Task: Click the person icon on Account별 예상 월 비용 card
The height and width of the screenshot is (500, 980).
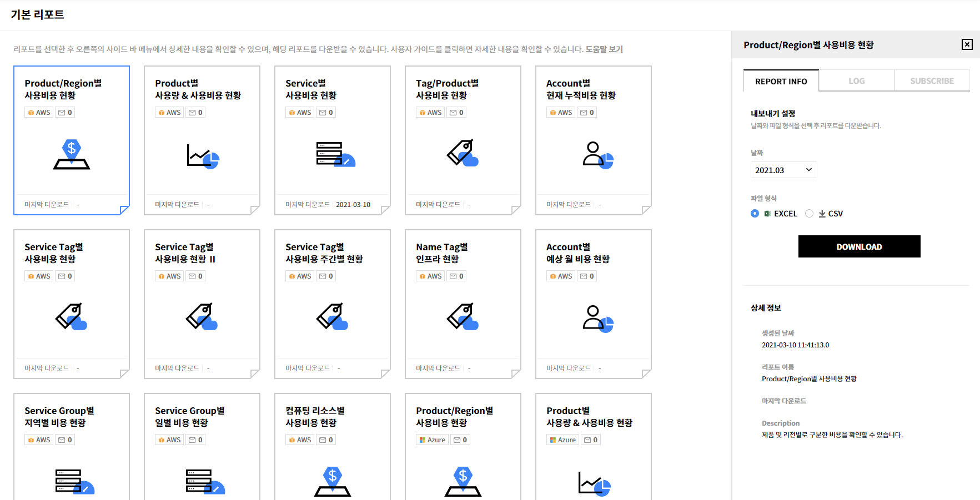Action: pyautogui.click(x=597, y=319)
